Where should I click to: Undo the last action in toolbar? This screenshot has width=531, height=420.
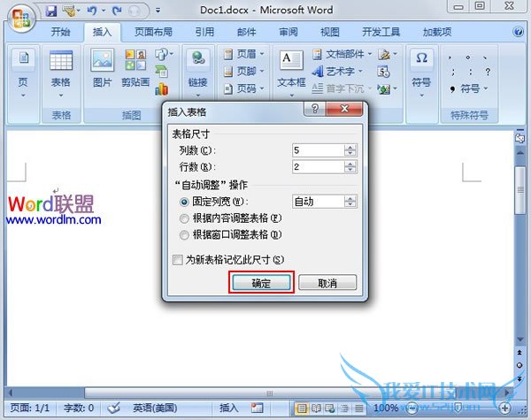[x=92, y=11]
